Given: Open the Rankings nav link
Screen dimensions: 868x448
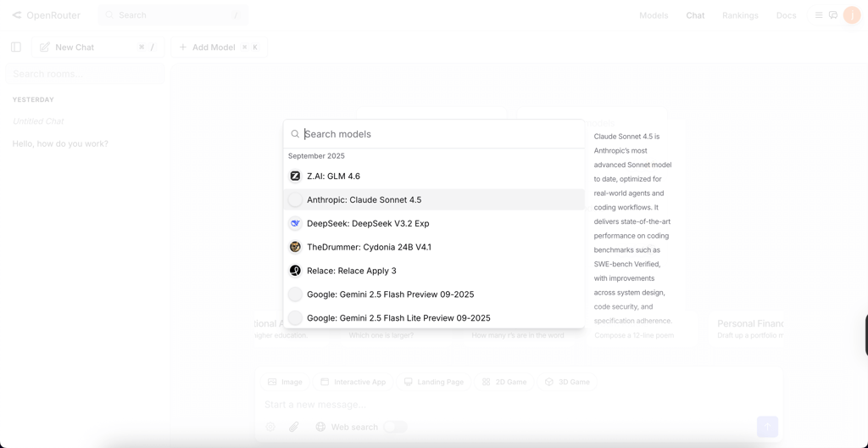Looking at the screenshot, I should (x=740, y=15).
